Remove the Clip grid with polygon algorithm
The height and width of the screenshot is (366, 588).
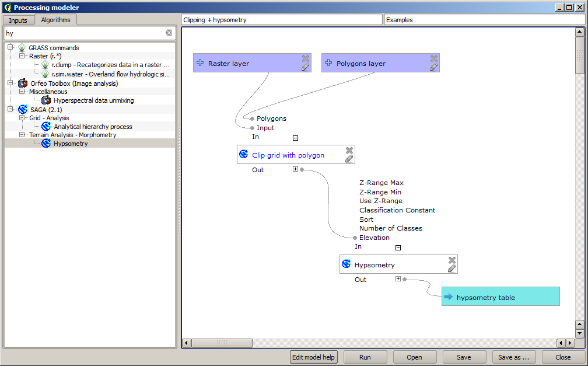coord(349,150)
